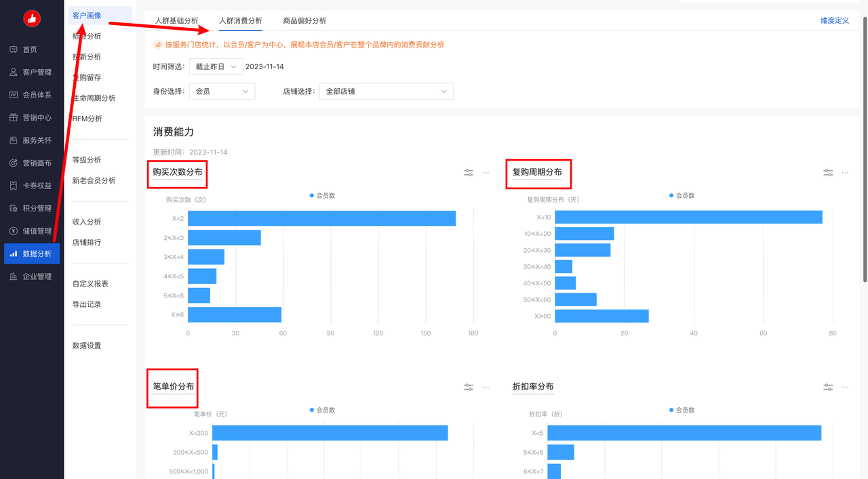Toggle the 会员数 legend in 笔单价分布 chart
Viewport: 868px width, 479px height.
[x=322, y=410]
